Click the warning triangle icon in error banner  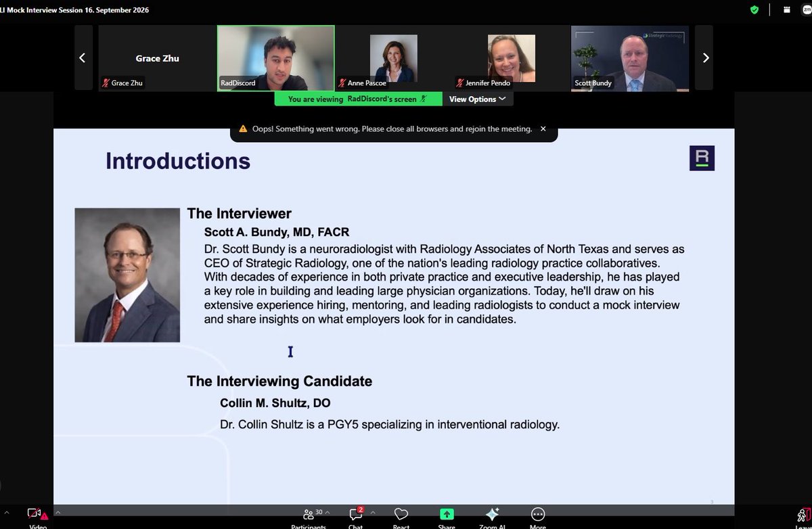tap(243, 129)
